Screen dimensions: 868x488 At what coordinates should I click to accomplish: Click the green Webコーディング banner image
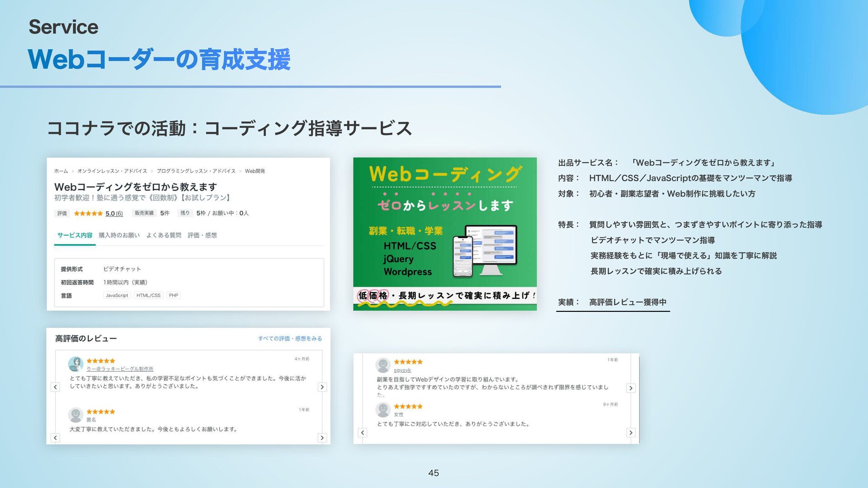445,234
